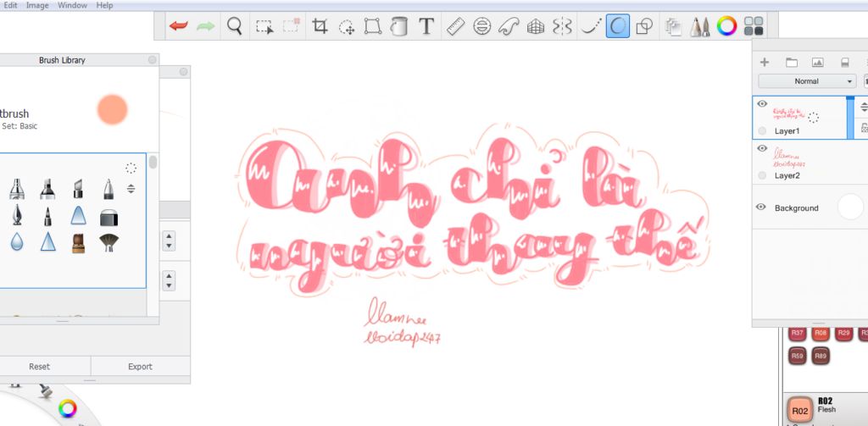The width and height of the screenshot is (868, 426).
Task: Open the Image menu
Action: (x=37, y=5)
